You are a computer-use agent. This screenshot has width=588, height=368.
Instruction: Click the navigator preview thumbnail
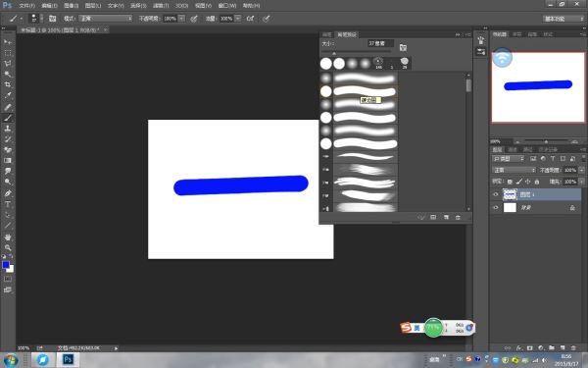coord(538,87)
